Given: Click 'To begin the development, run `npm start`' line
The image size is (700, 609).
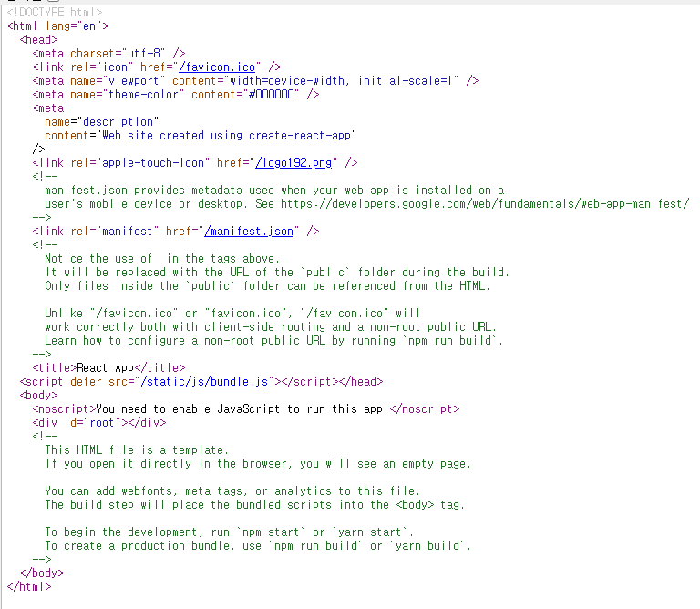Looking at the screenshot, I should coord(229,532).
